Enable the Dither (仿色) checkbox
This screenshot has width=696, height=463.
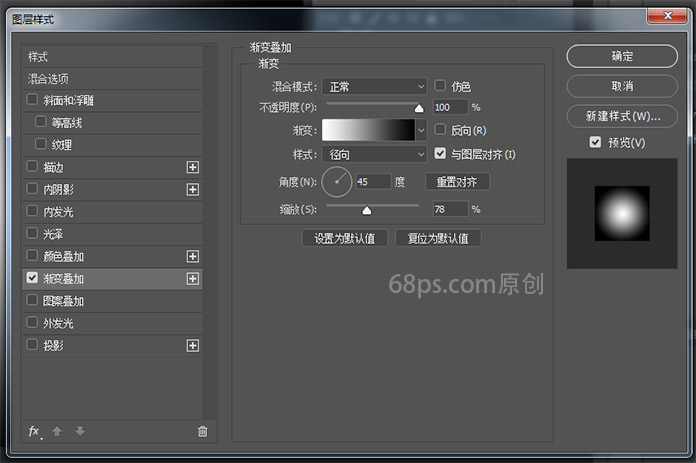coord(440,86)
